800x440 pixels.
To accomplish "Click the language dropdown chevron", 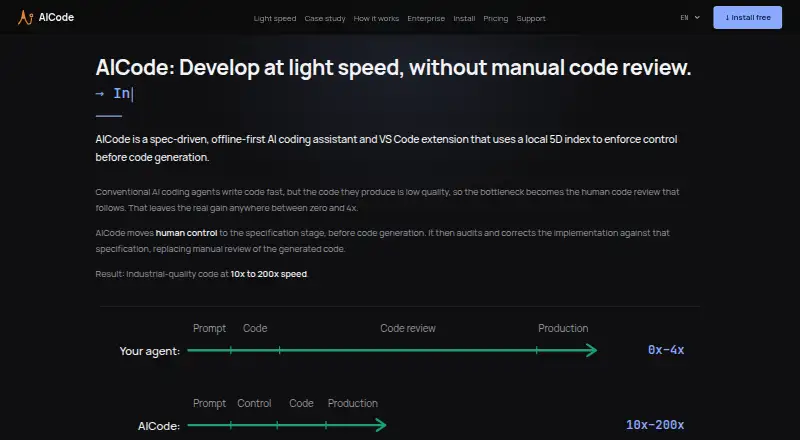I will point(697,17).
